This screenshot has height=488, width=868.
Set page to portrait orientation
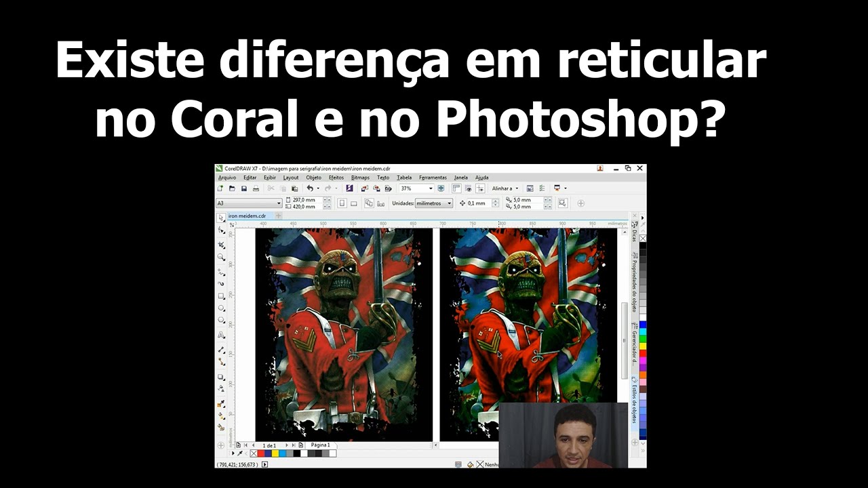(342, 203)
